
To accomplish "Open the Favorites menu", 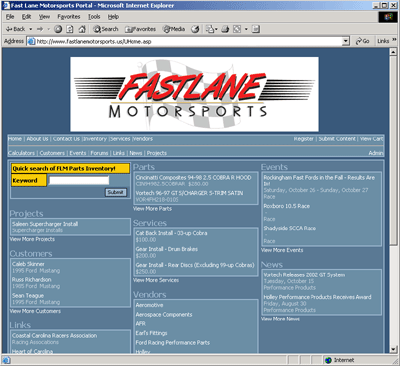I will click(x=69, y=17).
